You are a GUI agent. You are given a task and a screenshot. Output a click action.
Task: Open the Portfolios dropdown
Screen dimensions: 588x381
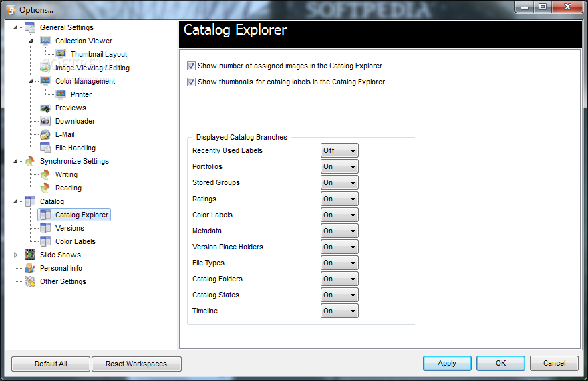(x=339, y=166)
